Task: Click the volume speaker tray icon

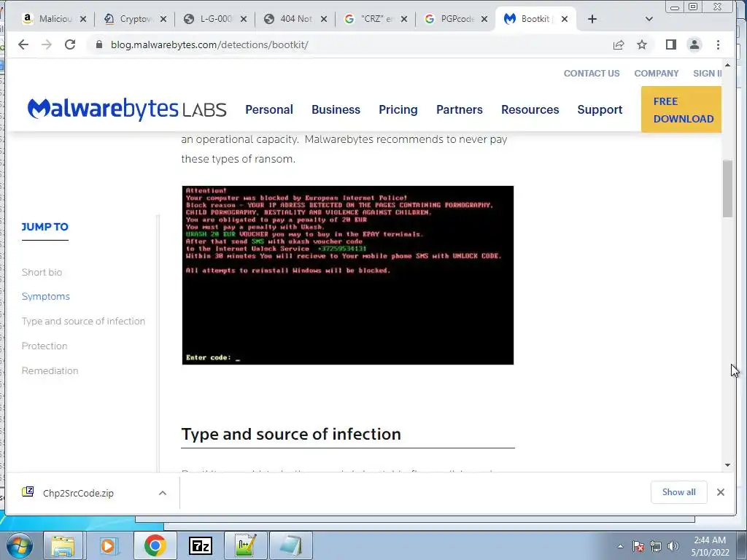Action: pos(673,546)
